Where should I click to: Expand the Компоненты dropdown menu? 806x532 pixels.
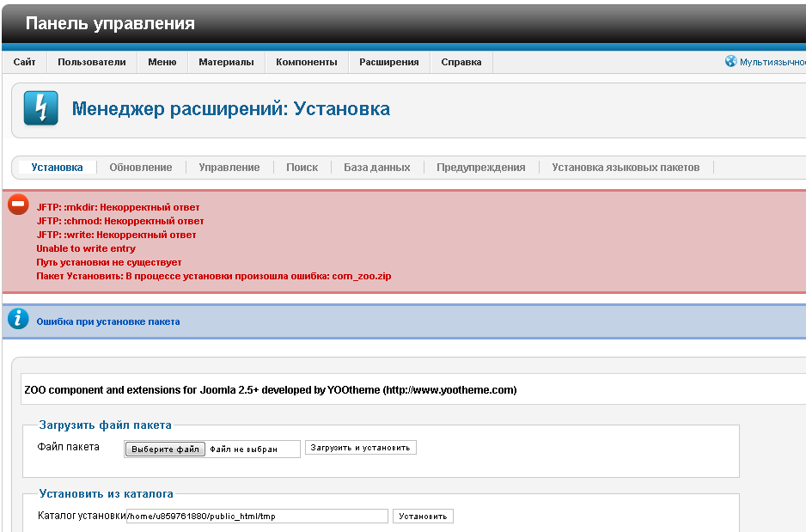[306, 62]
